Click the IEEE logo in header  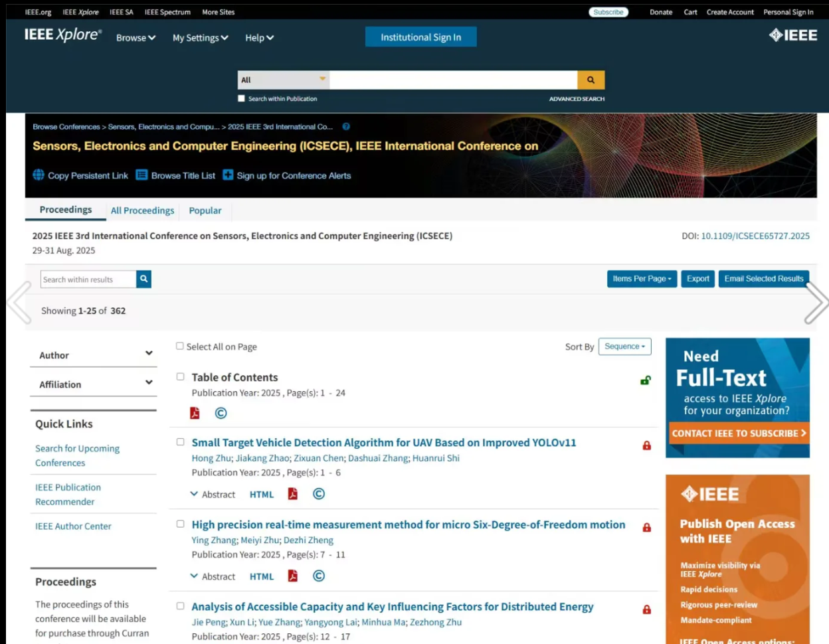(793, 35)
